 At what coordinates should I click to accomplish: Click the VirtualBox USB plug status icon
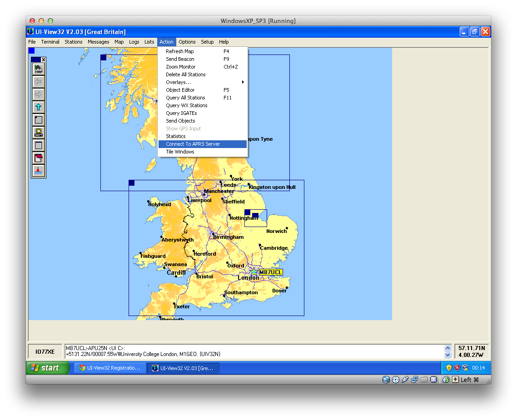click(x=405, y=380)
